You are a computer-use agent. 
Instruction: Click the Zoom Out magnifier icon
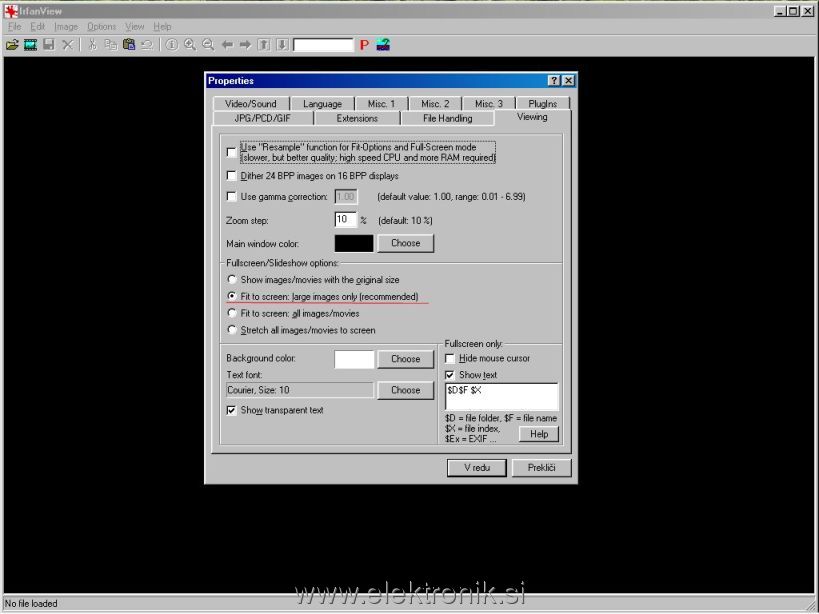click(208, 45)
